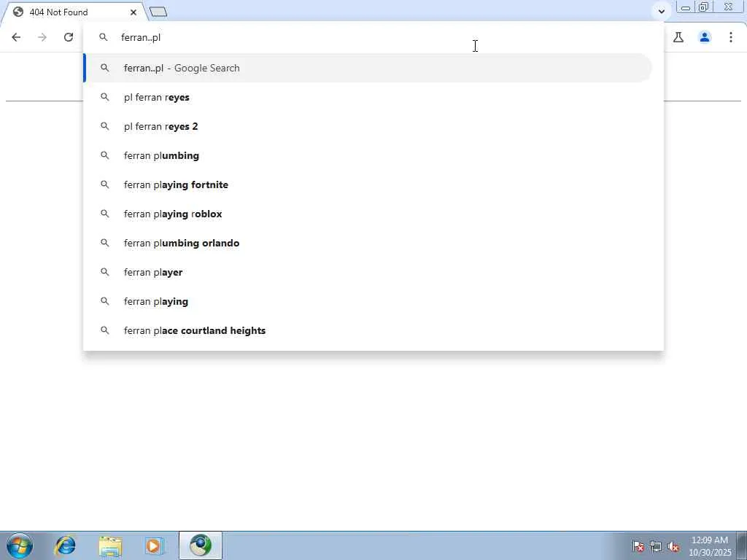
Task: Click the forward navigation arrow
Action: pyautogui.click(x=42, y=37)
